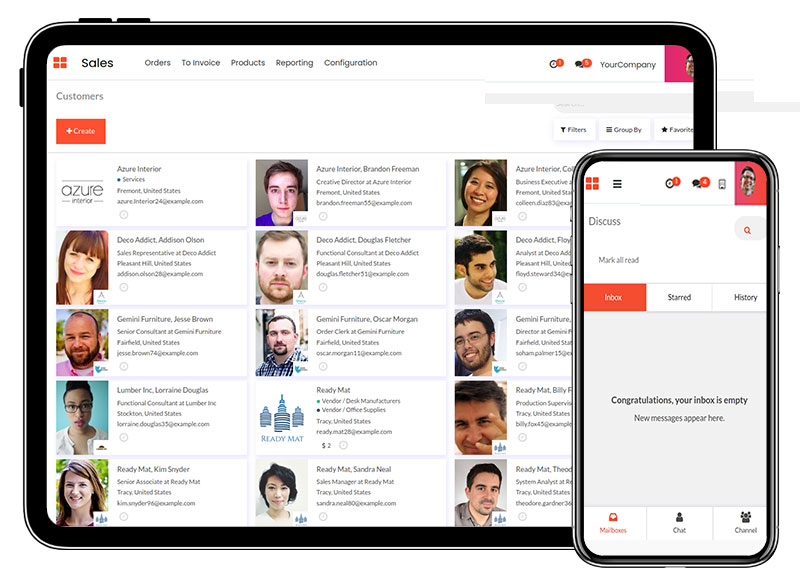The height and width of the screenshot is (584, 800).
Task: Tap the mobile device icon on phone
Action: 722,184
